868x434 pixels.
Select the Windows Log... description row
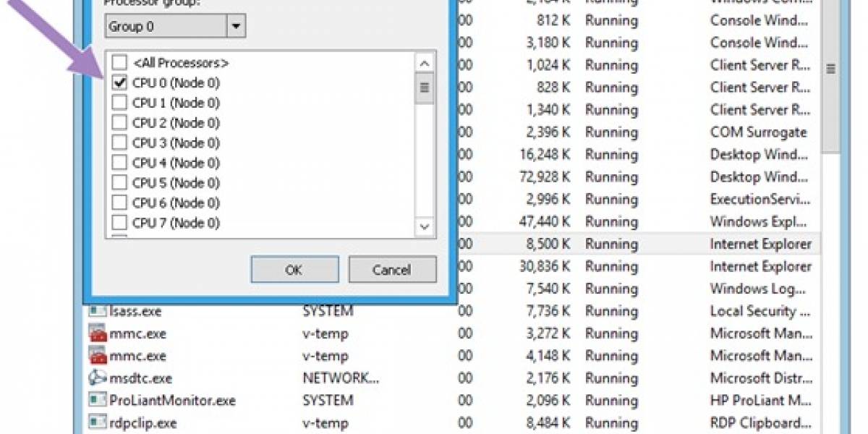pos(757,289)
